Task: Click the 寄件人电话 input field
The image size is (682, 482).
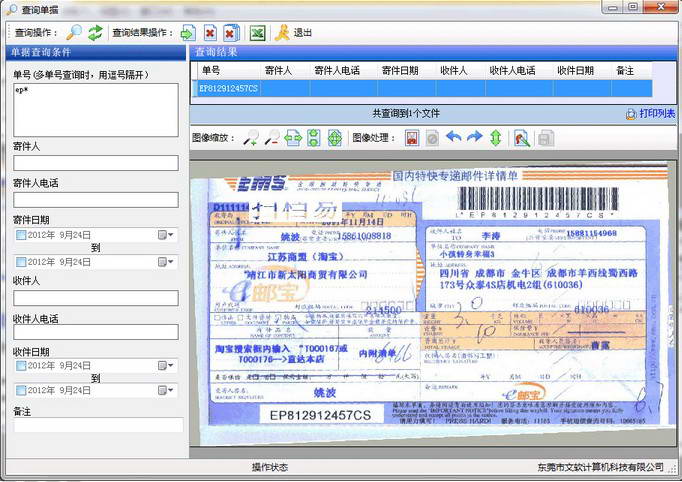Action: (96, 200)
